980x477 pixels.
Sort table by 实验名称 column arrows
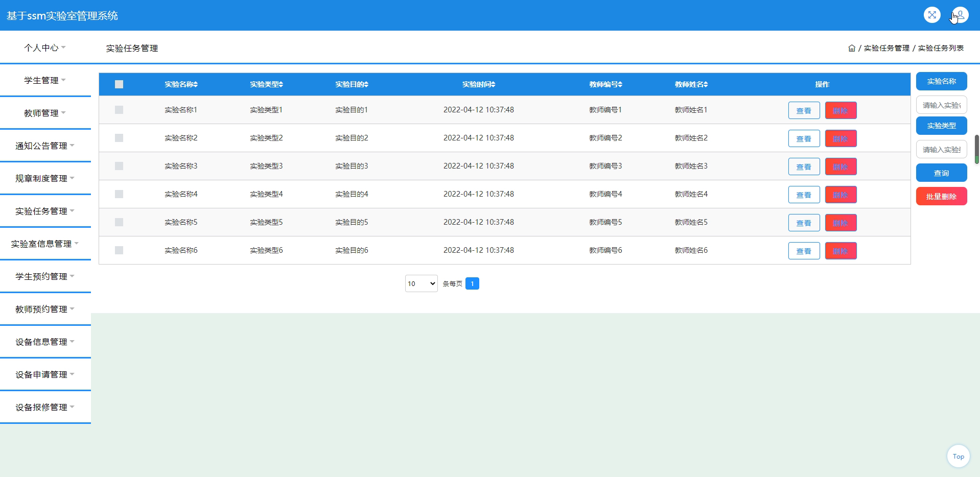[x=196, y=84]
